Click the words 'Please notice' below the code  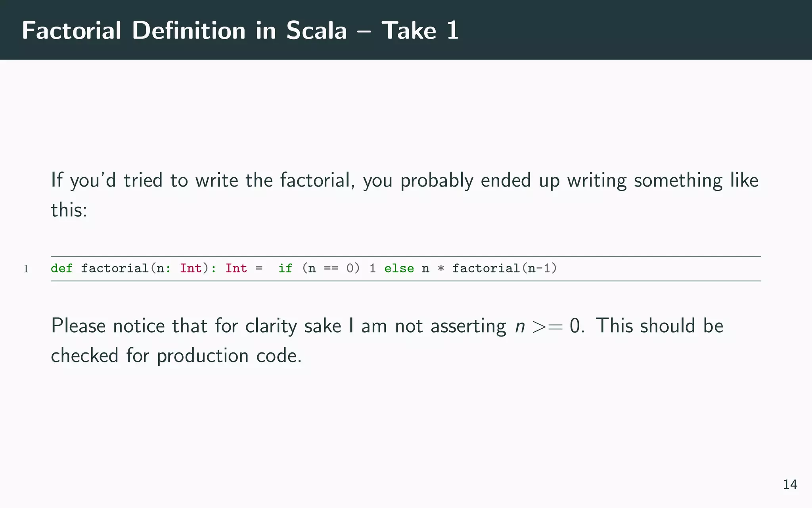pyautogui.click(x=107, y=326)
